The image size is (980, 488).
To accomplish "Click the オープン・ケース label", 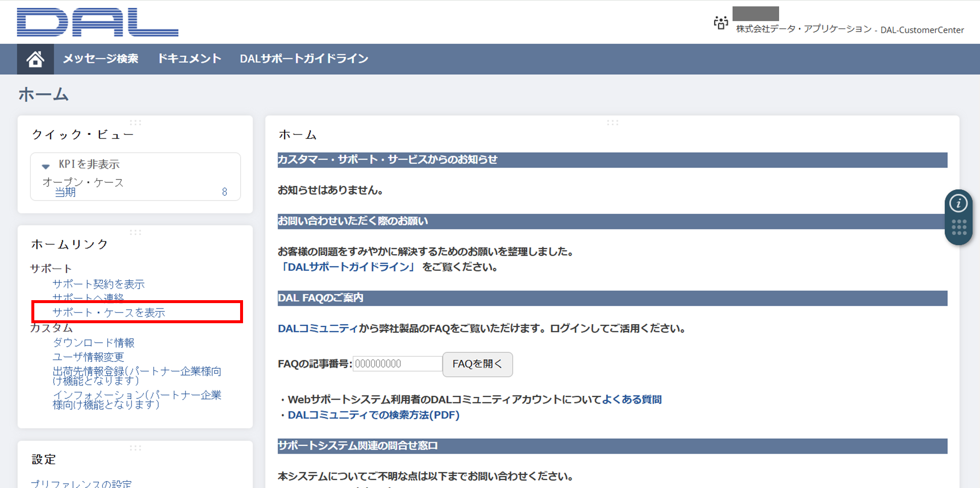I will point(83,181).
